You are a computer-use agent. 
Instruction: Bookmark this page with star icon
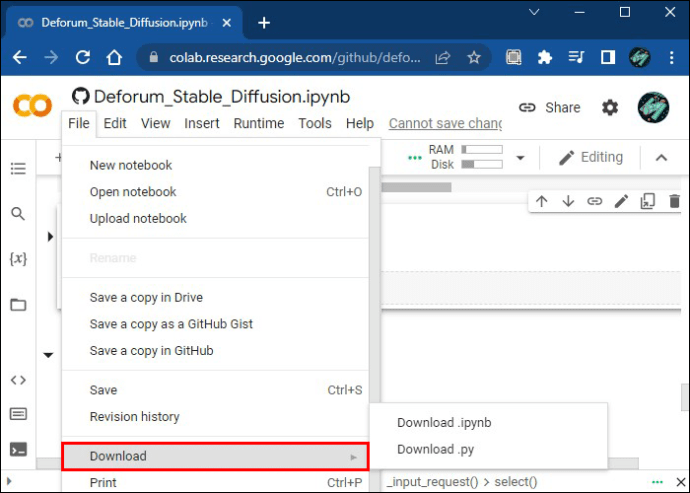pyautogui.click(x=474, y=57)
